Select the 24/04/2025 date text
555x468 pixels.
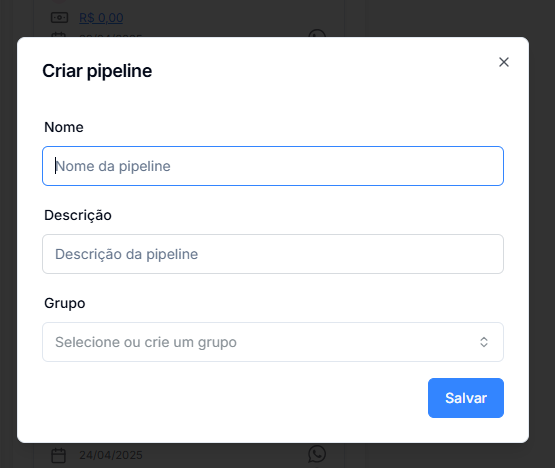click(111, 455)
